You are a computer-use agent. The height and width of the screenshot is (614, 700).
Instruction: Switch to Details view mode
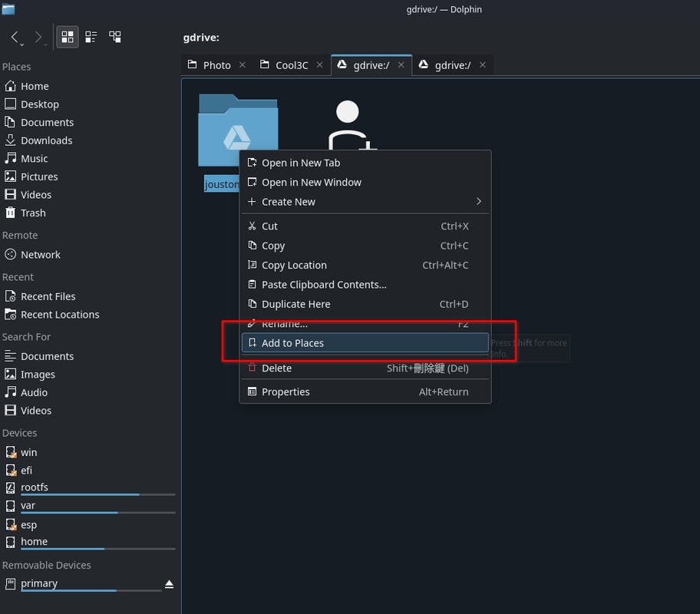point(115,37)
